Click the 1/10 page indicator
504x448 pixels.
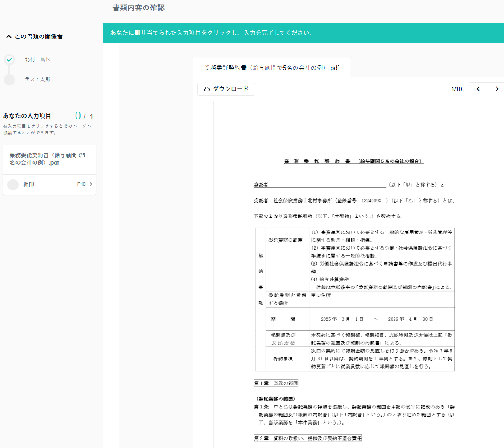[x=456, y=89]
